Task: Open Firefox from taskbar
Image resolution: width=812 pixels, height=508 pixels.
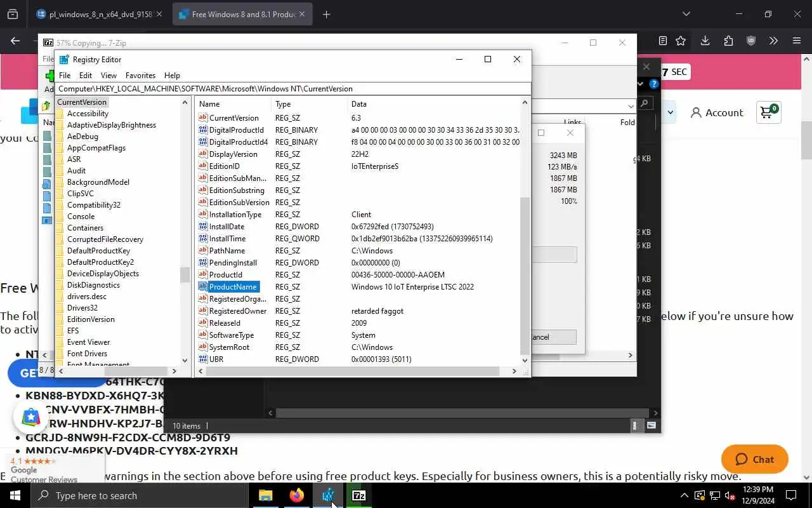Action: pos(297,495)
